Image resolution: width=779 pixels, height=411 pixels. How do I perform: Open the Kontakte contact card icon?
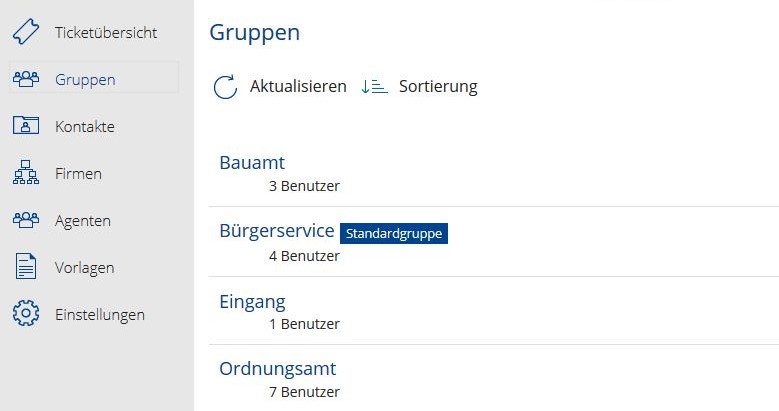[26, 125]
